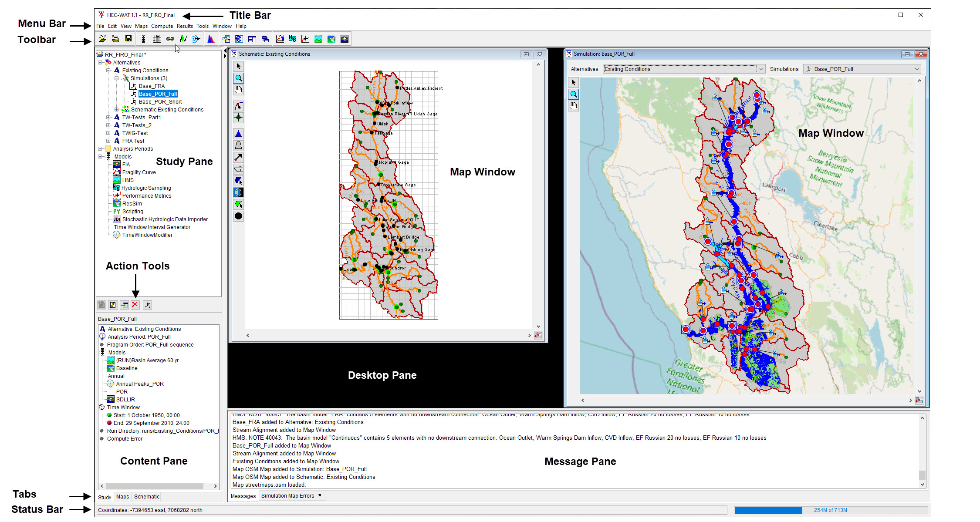Open the File menu
Screen dimensions: 980x522
pos(100,26)
